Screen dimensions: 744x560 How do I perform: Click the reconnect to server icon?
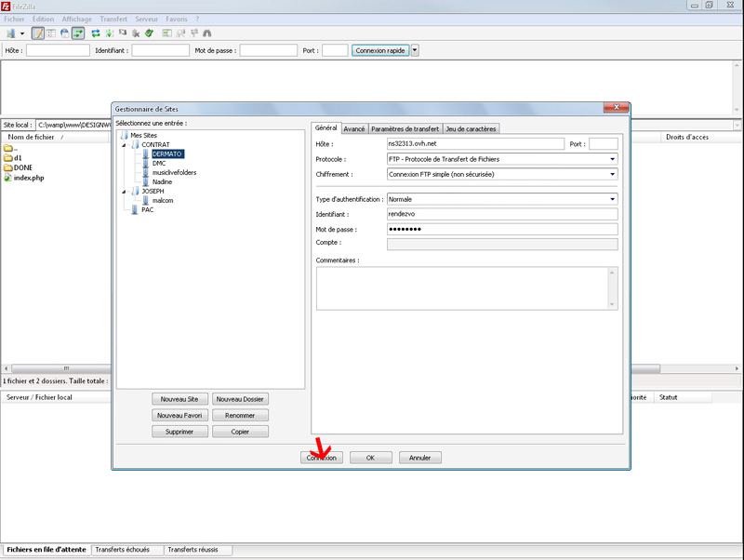pos(149,33)
